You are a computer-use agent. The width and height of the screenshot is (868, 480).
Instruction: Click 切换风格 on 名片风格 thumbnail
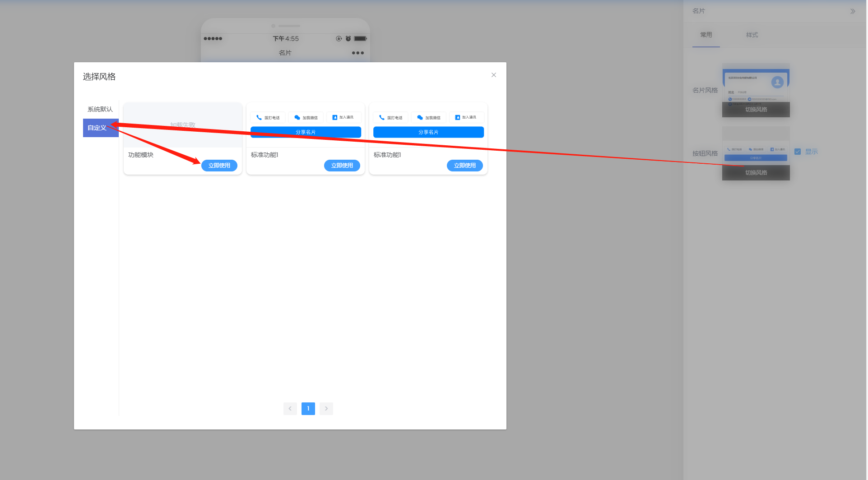(756, 110)
